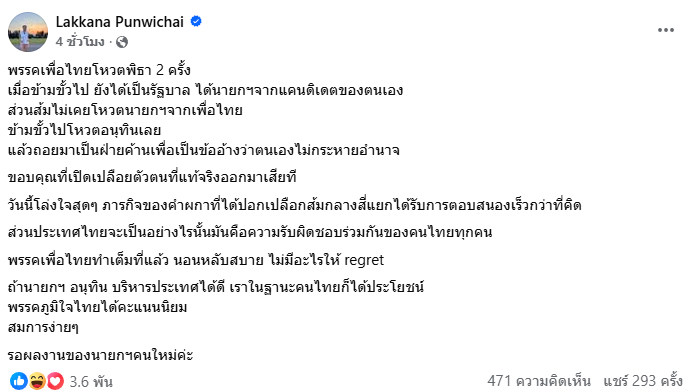
Task: Open the Lakkana Punwichai profile name link
Action: (x=120, y=22)
